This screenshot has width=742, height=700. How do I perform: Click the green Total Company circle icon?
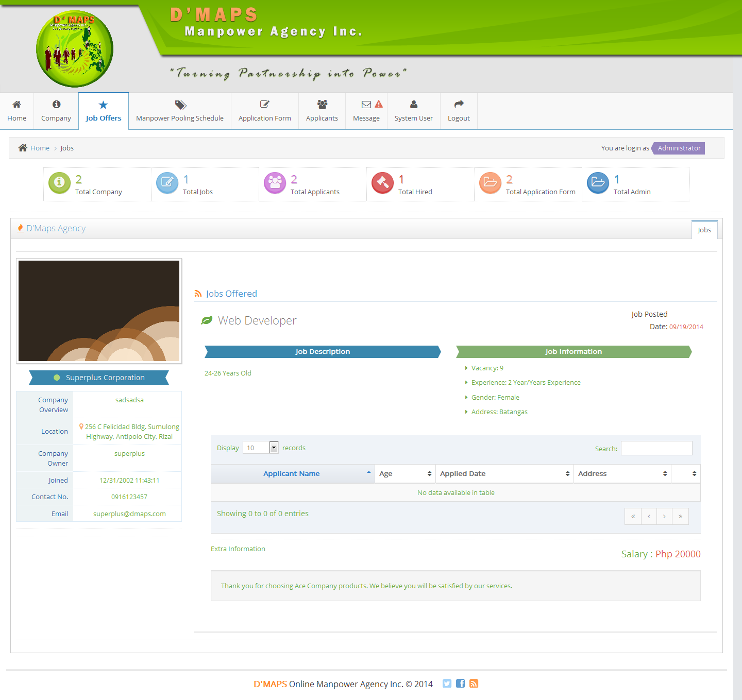tap(59, 183)
